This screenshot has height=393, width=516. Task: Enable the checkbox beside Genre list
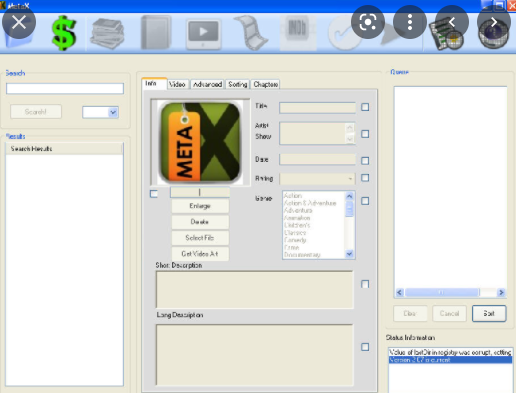click(x=365, y=201)
